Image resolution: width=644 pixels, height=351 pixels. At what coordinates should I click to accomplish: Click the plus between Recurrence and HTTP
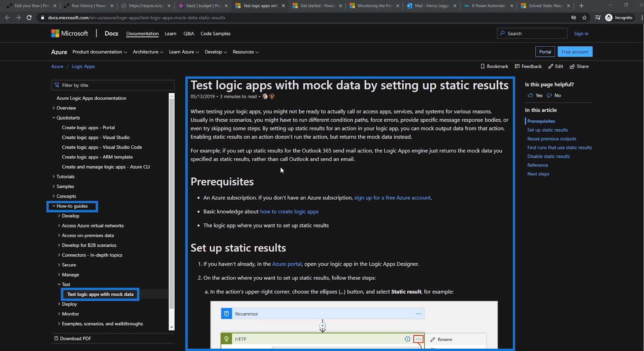click(x=322, y=325)
